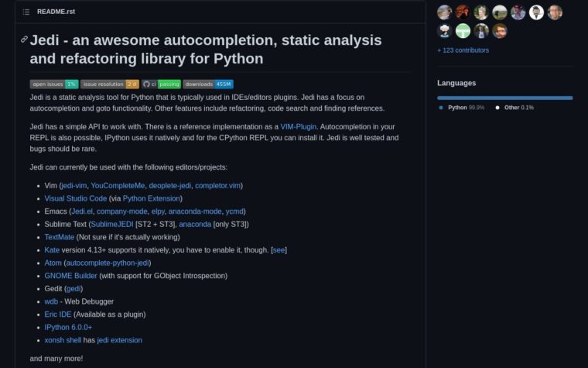Open the first contributor avatar in top row

tap(444, 12)
